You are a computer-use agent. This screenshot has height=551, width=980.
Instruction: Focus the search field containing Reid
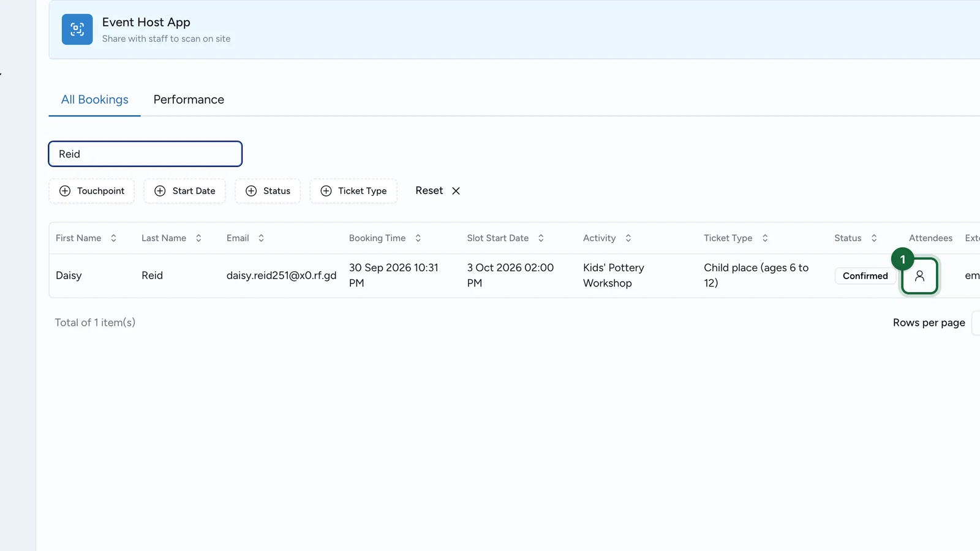click(145, 154)
